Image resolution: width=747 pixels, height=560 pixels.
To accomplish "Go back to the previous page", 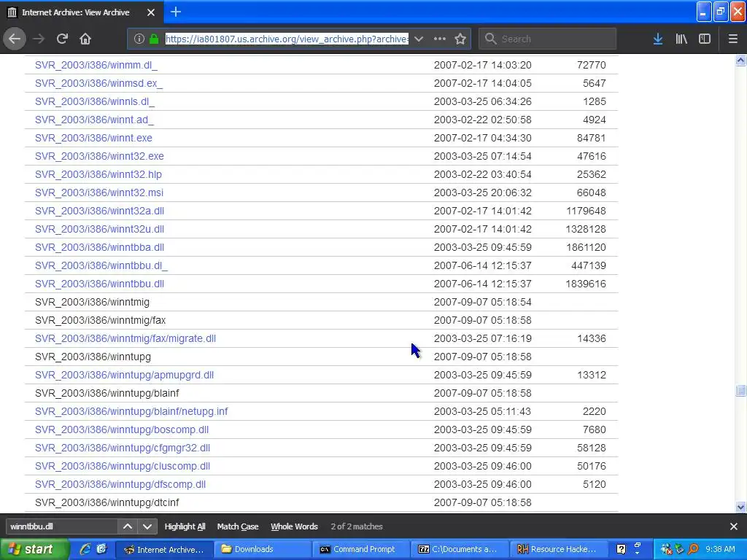I will (15, 39).
